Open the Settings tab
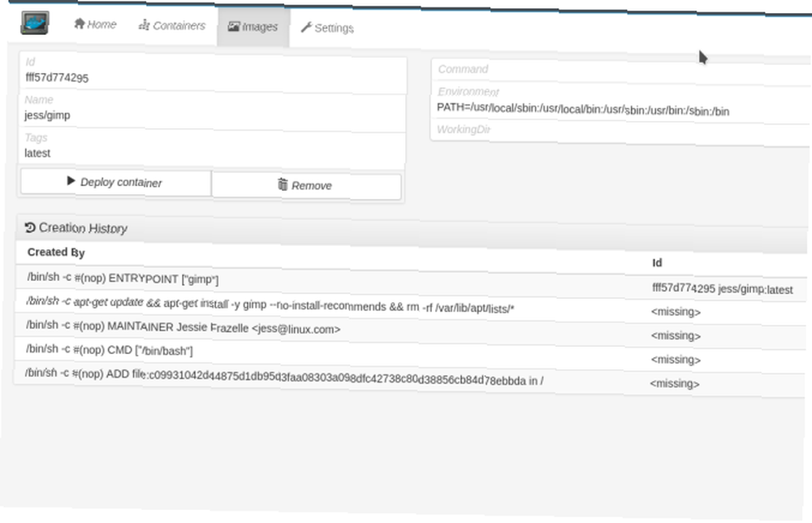The image size is (812, 523). 327,28
